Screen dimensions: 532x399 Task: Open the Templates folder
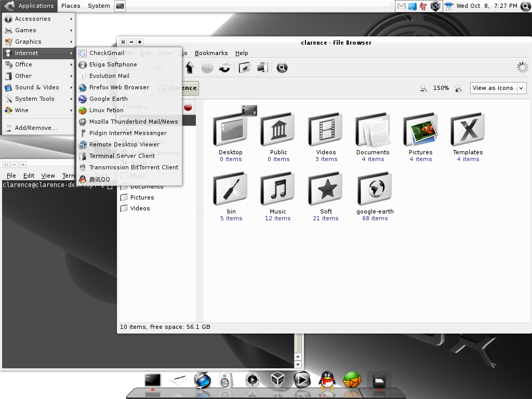(x=468, y=129)
